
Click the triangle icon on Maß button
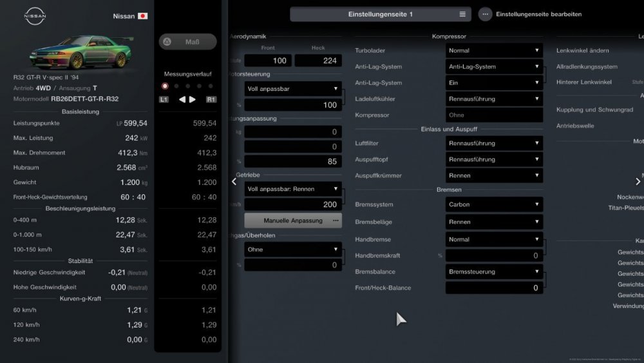click(167, 41)
